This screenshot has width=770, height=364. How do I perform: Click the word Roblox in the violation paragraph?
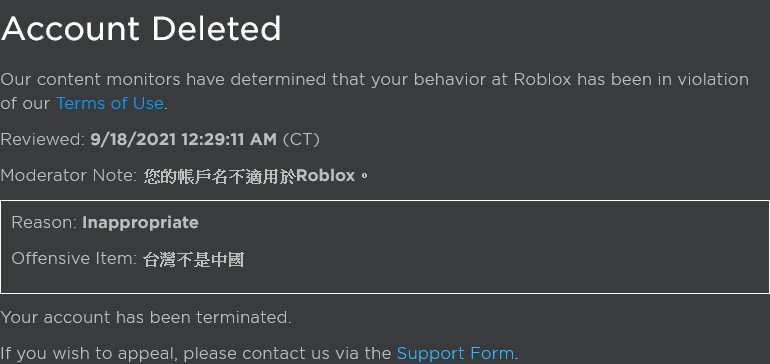click(543, 80)
